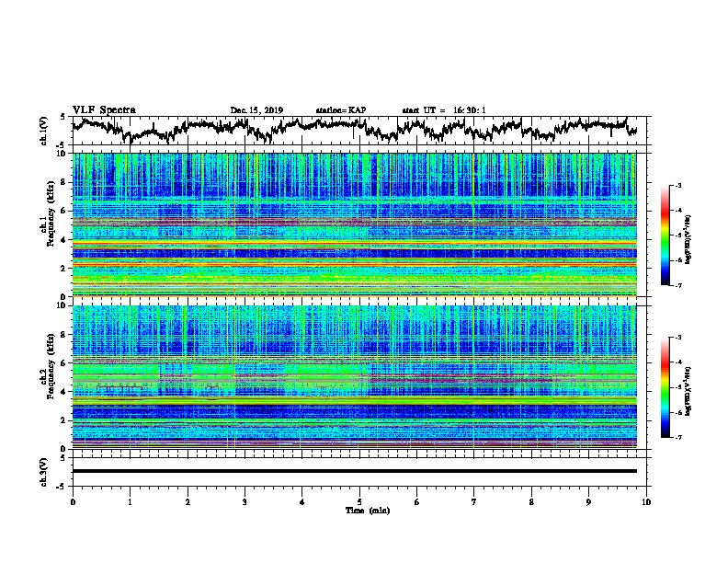The image size is (728, 563).
Task: Click the '1' tick on the Time axis
Action: (x=130, y=502)
